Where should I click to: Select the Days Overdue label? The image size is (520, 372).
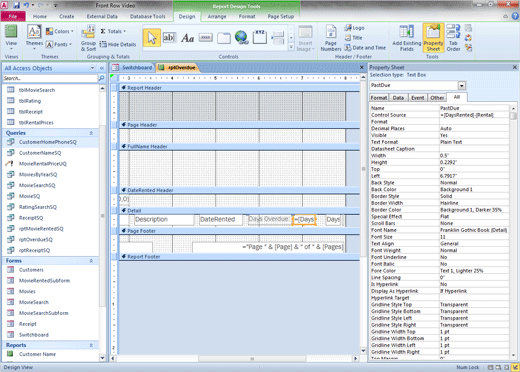(x=269, y=219)
